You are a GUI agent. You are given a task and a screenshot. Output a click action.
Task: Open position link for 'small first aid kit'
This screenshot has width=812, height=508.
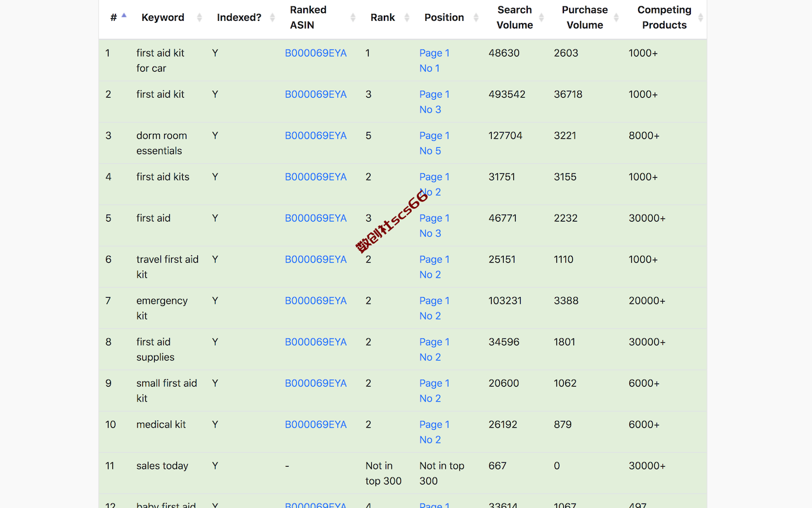[435, 391]
